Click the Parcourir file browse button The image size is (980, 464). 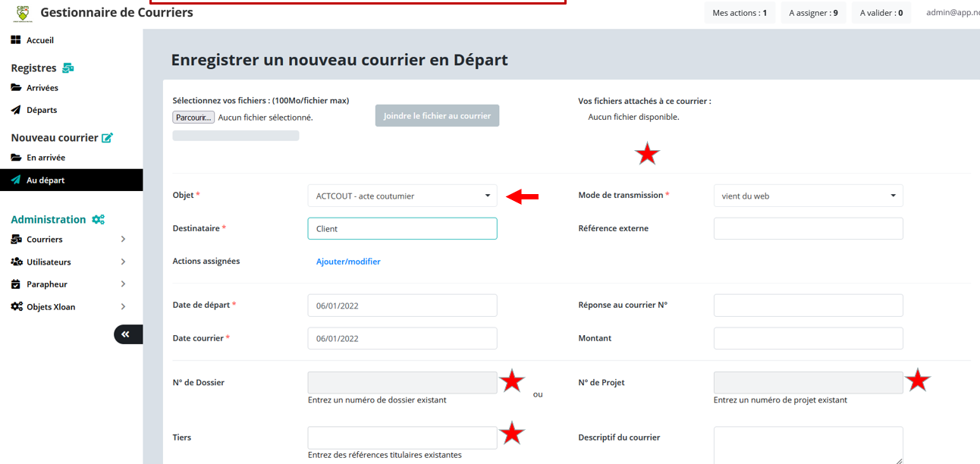pyautogui.click(x=193, y=118)
